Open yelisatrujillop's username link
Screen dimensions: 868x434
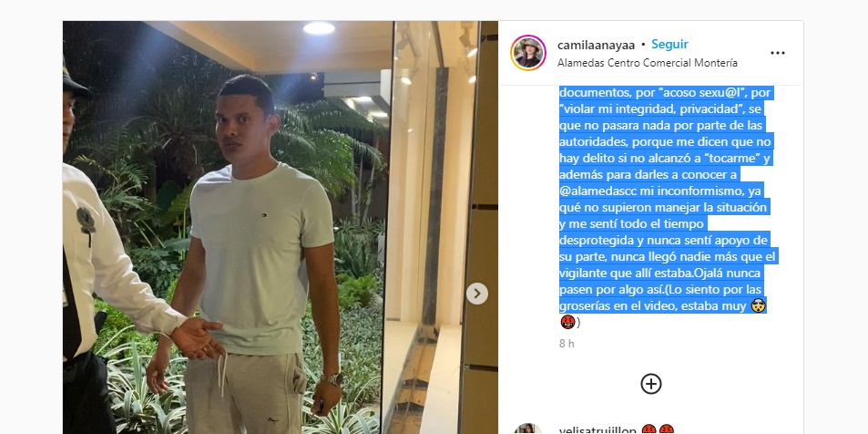pos(597,429)
